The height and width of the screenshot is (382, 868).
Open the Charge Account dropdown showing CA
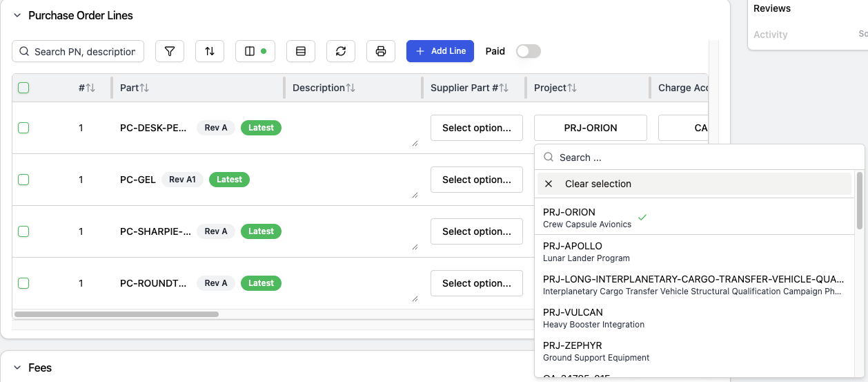(x=683, y=128)
